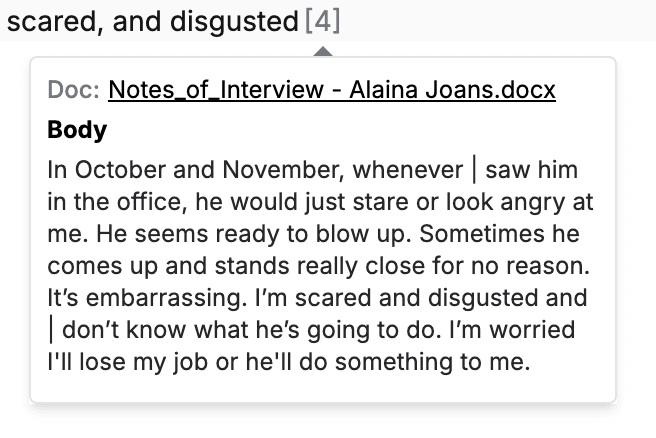Click the 'Doc:' label in popup
This screenshot has height=438, width=656.
pyautogui.click(x=73, y=89)
